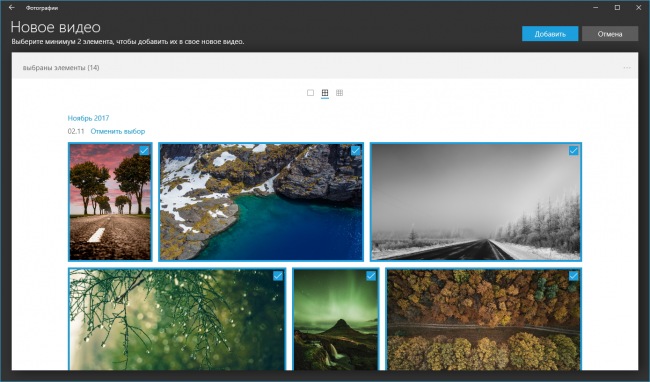Uncheck the snowy rocky lake photo checkbox
Viewport: 650px width, 382px height.
coord(356,151)
